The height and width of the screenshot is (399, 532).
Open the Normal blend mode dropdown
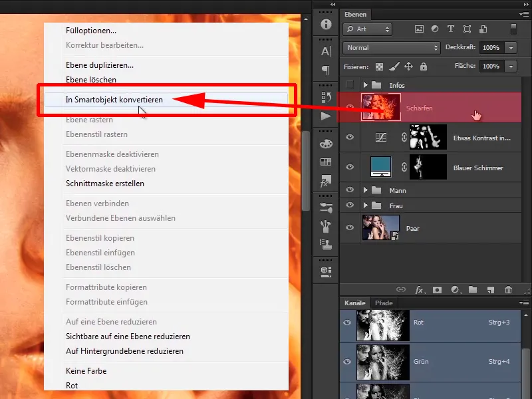pos(392,48)
